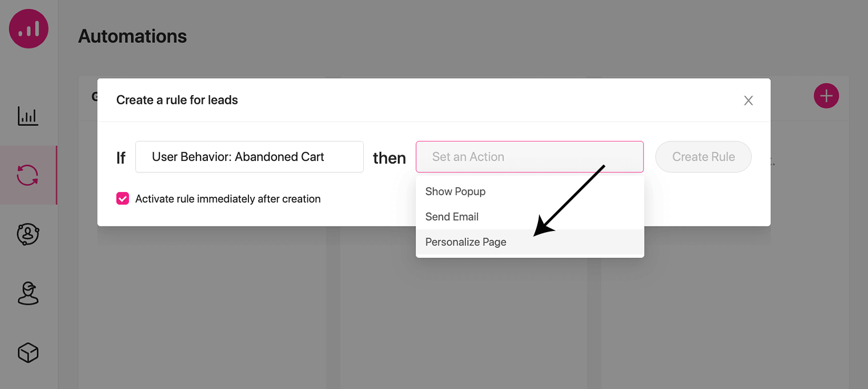Viewport: 868px width, 389px height.
Task: Click the 'then' label in rule builder
Action: coord(389,158)
